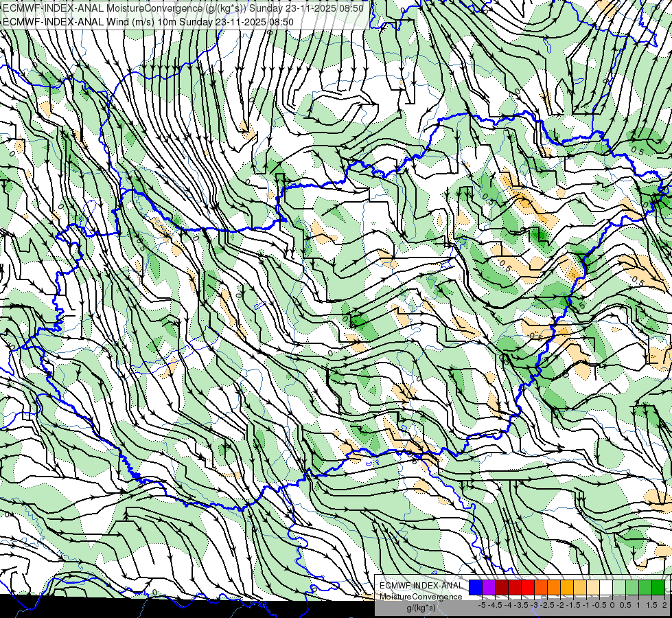Click the blue swatch in the legend
The width and height of the screenshot is (672, 618).
[x=476, y=588]
